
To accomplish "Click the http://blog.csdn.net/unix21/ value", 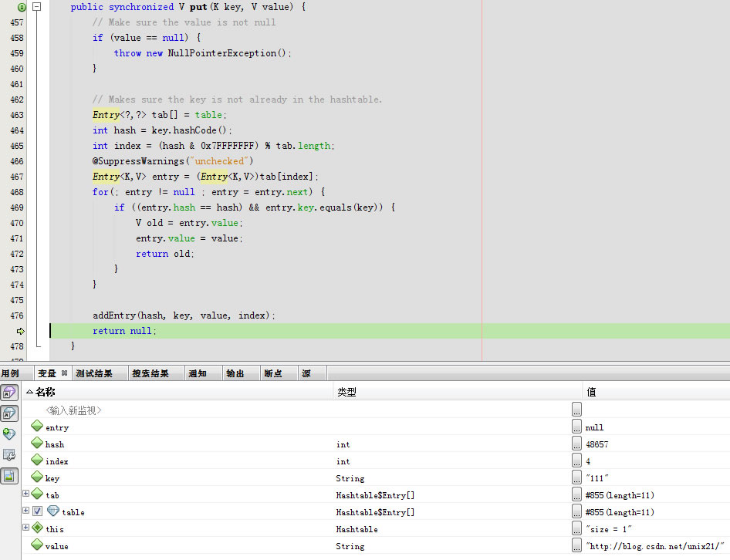I will point(655,546).
